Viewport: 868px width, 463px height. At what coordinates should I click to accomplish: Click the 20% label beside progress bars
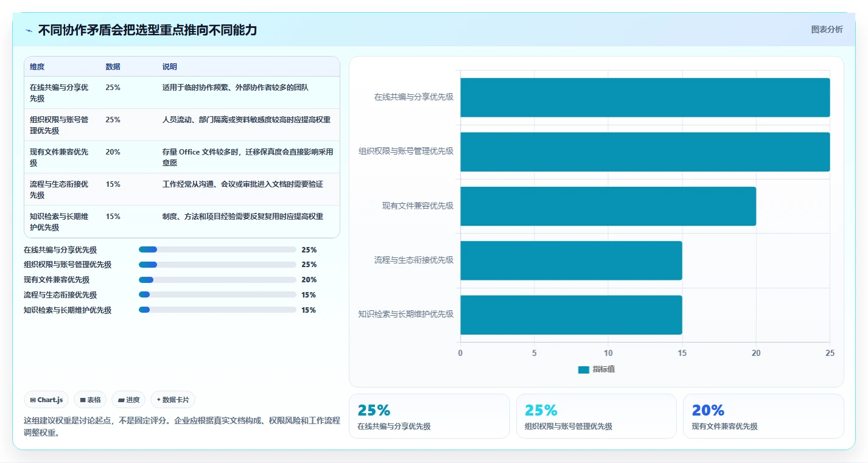click(x=309, y=280)
